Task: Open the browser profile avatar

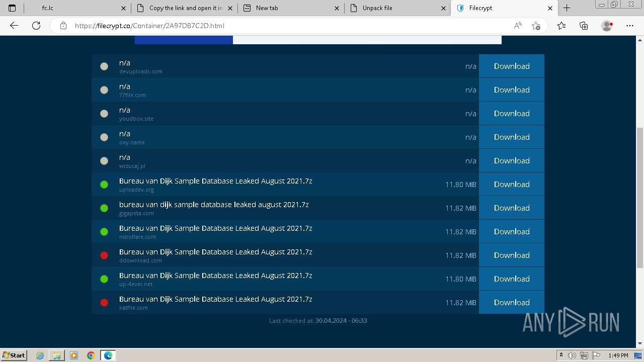Action: click(607, 26)
